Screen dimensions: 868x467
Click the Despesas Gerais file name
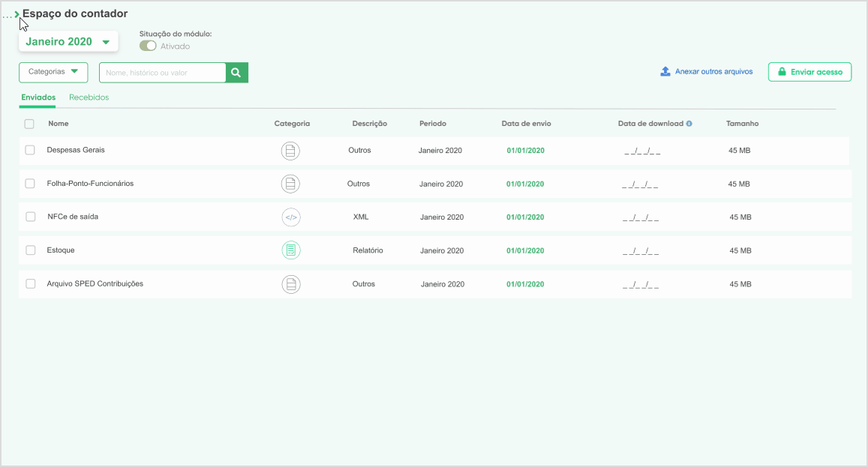pos(76,150)
